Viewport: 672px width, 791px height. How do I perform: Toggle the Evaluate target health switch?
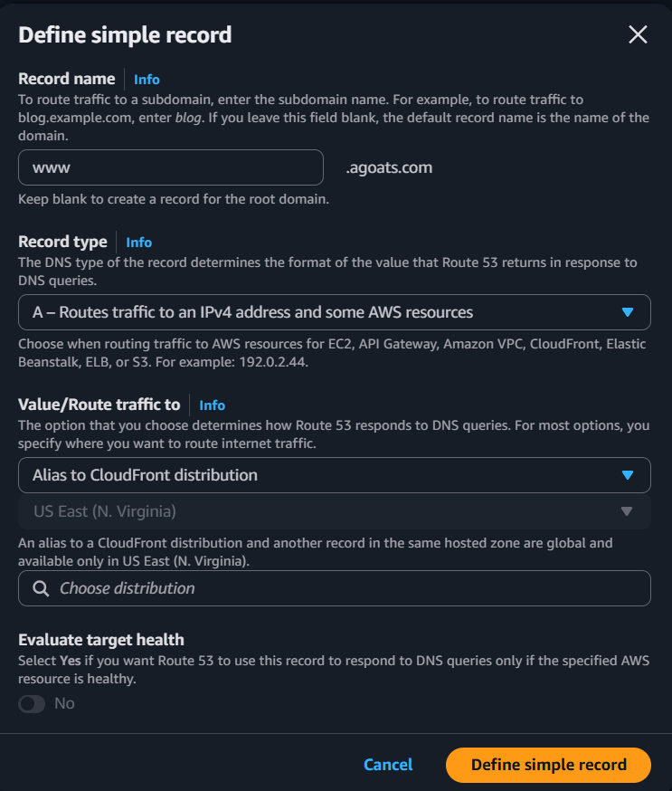click(32, 703)
